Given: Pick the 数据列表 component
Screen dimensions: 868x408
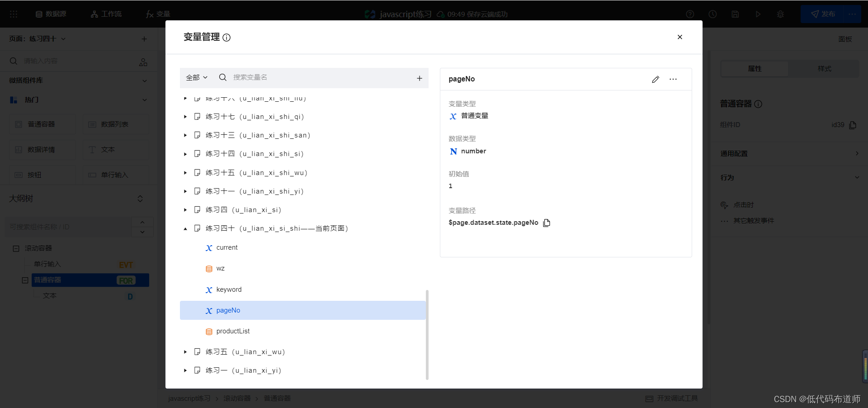Looking at the screenshot, I should tap(116, 124).
